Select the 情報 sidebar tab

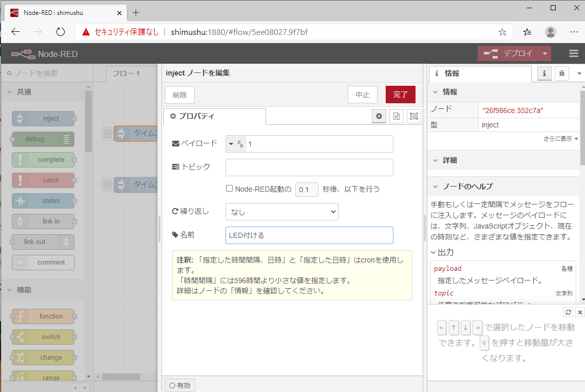tap(480, 73)
